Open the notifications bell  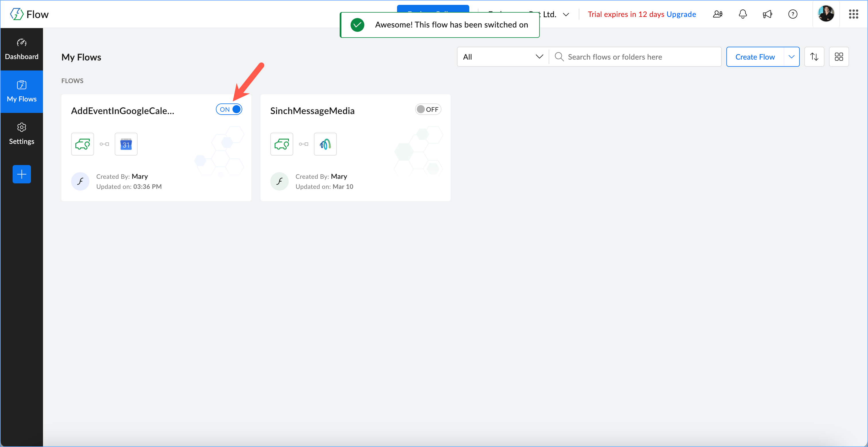[x=743, y=14]
